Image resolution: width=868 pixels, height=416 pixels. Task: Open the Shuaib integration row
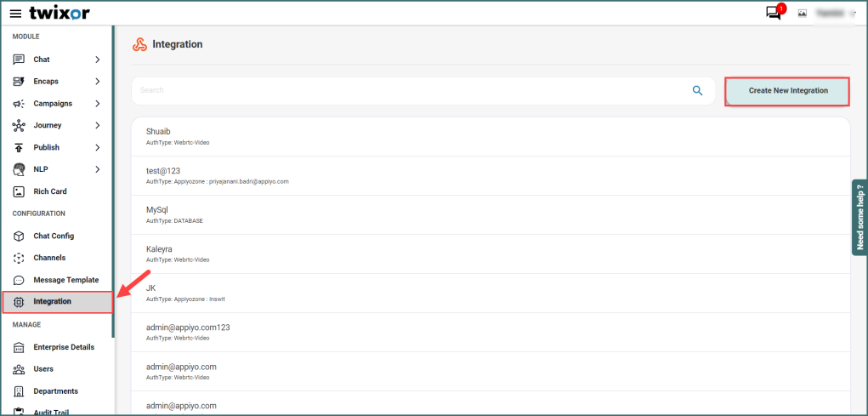click(x=491, y=136)
